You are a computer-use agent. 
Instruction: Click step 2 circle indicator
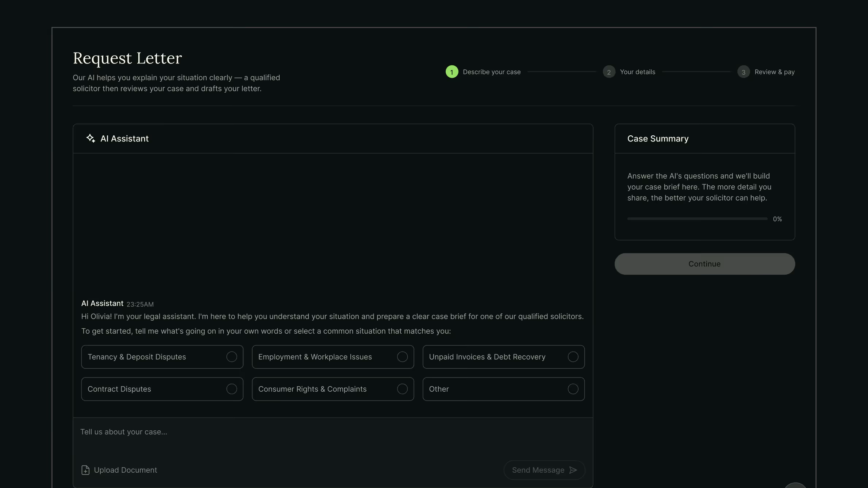tap(609, 72)
